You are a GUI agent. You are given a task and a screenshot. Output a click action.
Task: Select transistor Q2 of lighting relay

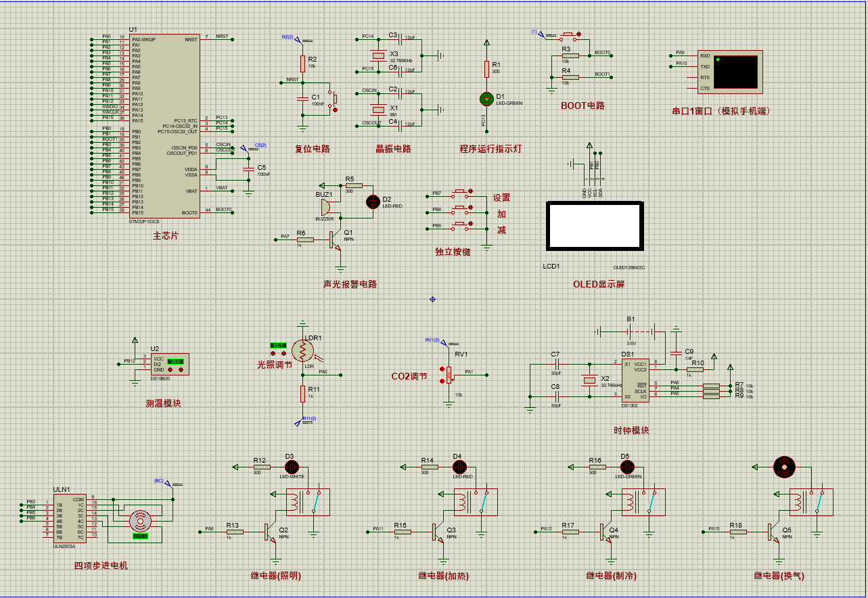pyautogui.click(x=271, y=532)
